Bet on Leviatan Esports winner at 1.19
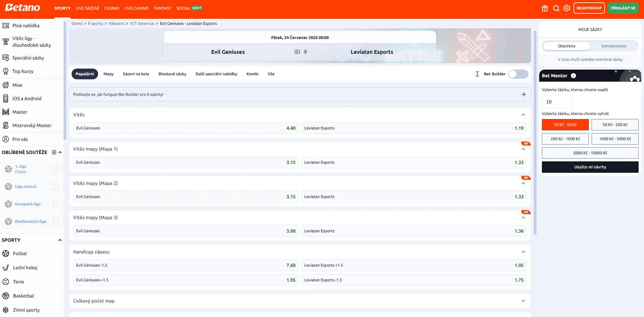The image size is (644, 317). [414, 128]
